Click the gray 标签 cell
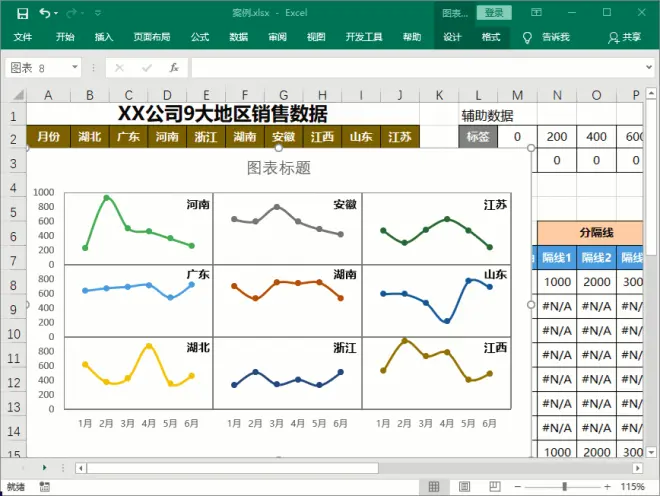Image resolution: width=660 pixels, height=496 pixels. point(477,137)
